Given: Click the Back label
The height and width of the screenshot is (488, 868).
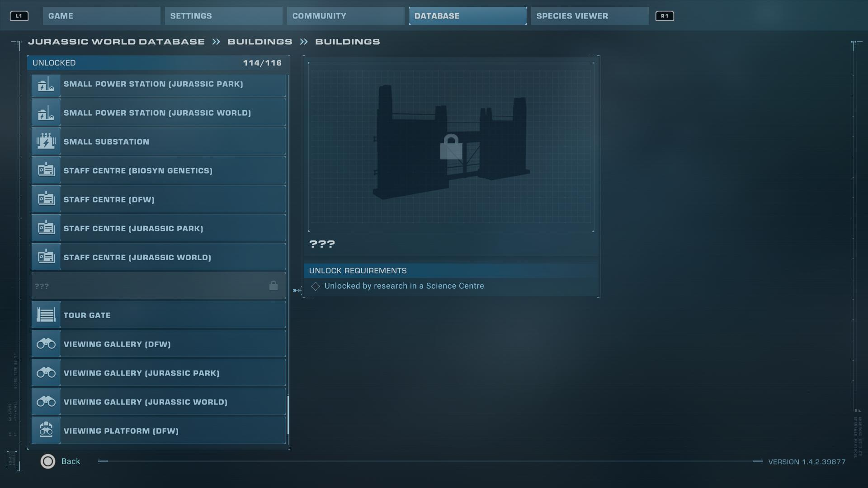Looking at the screenshot, I should coord(71,461).
